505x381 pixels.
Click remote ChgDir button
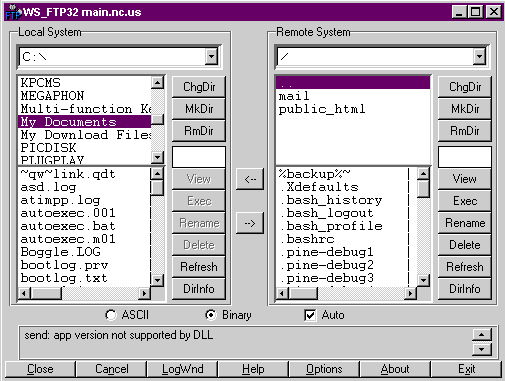(x=465, y=87)
